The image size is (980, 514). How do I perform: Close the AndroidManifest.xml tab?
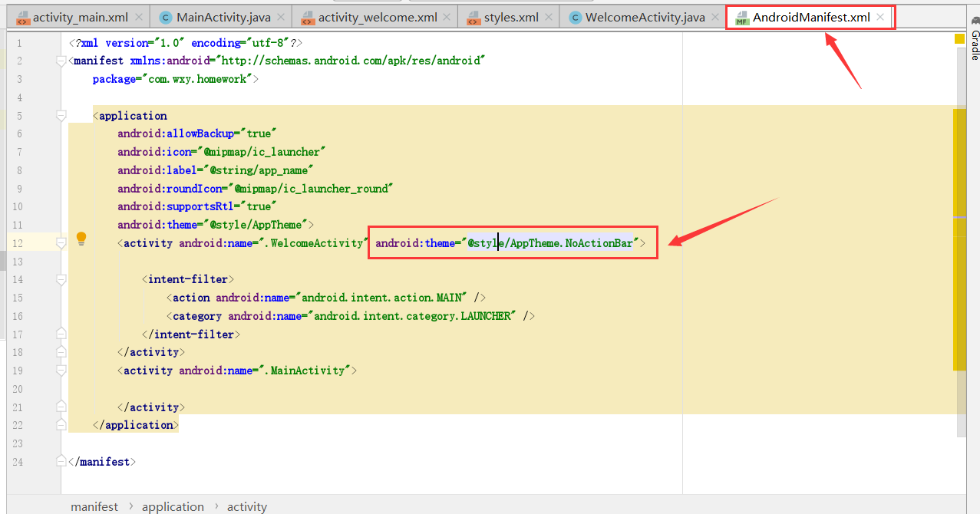(x=880, y=17)
